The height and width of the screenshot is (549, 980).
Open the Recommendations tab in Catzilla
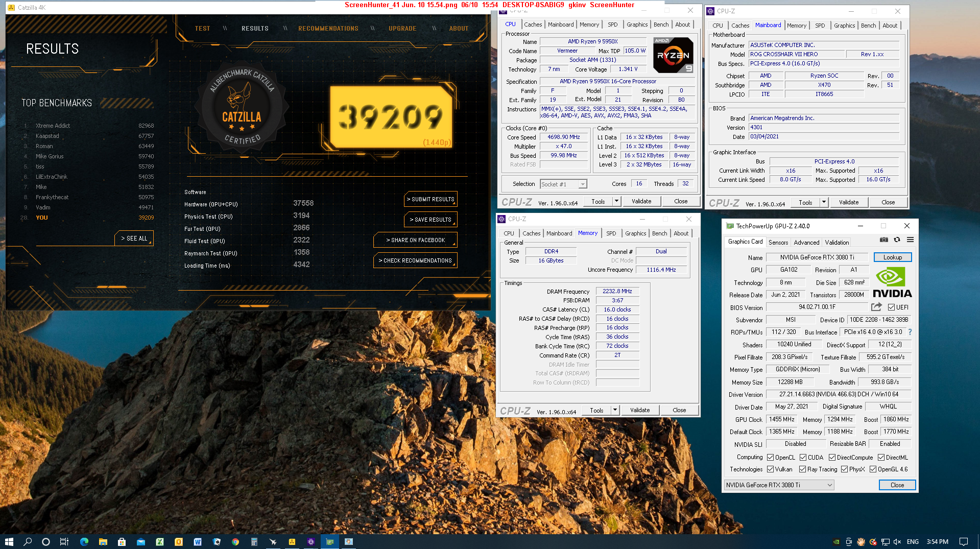[328, 29]
